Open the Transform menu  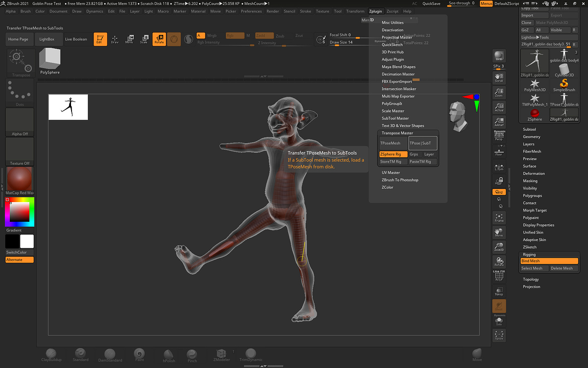pyautogui.click(x=355, y=11)
